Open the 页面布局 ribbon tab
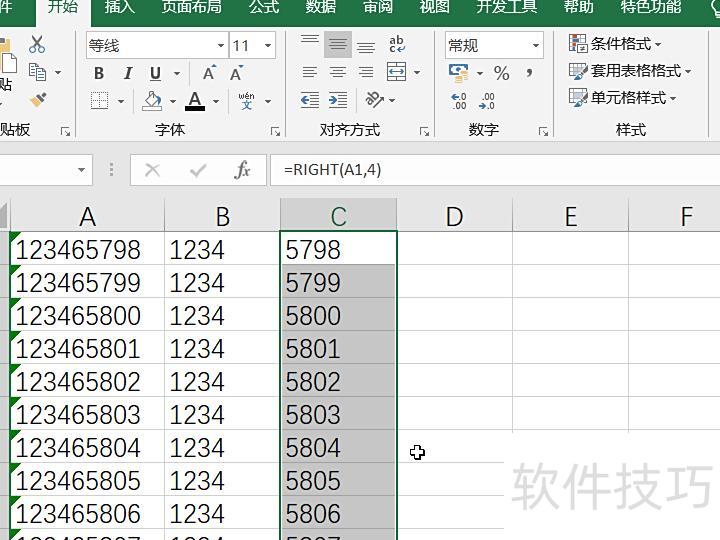 (192, 7)
